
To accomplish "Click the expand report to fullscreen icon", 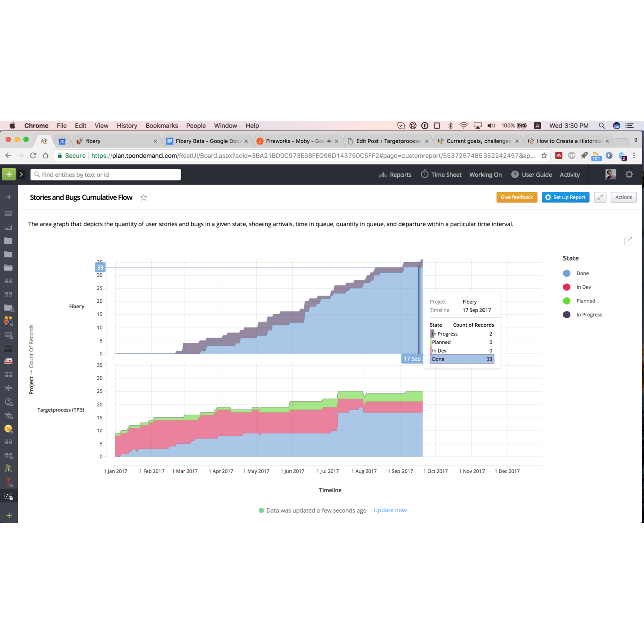I will 600,197.
